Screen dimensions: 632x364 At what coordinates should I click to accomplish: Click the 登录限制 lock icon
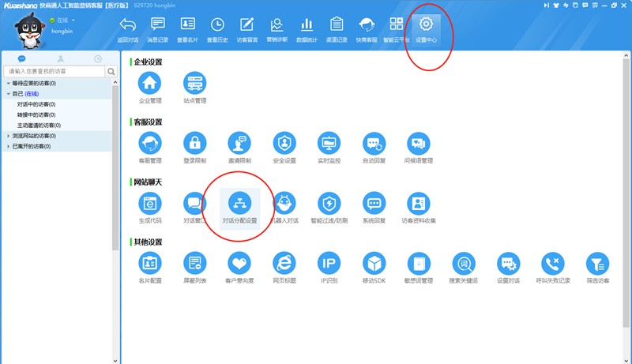[194, 143]
